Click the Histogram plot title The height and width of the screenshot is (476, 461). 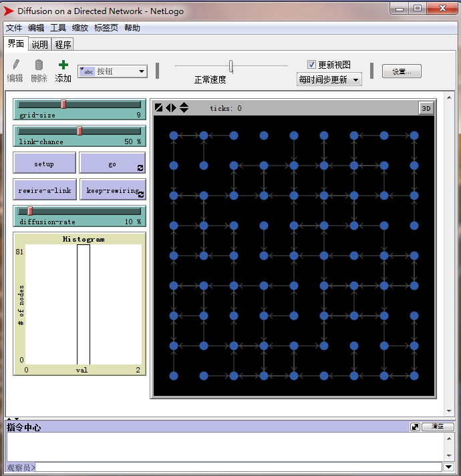(84, 239)
